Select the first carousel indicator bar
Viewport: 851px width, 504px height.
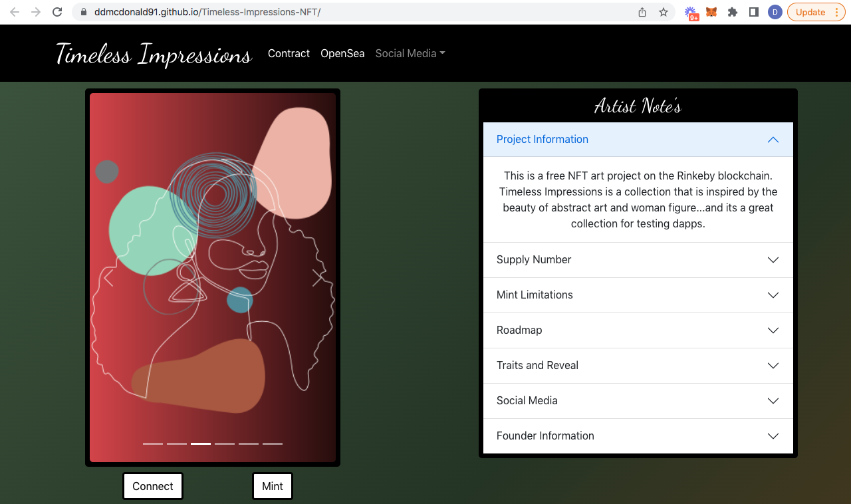tap(152, 443)
